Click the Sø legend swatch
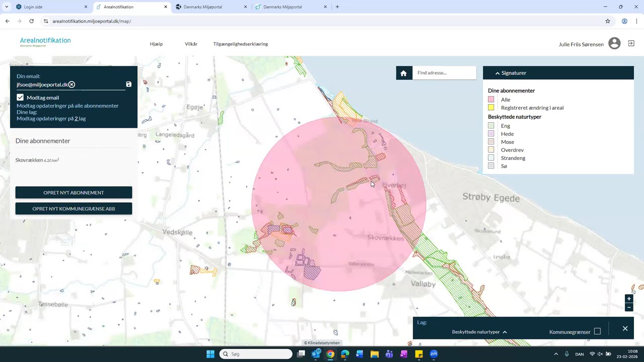 491,166
